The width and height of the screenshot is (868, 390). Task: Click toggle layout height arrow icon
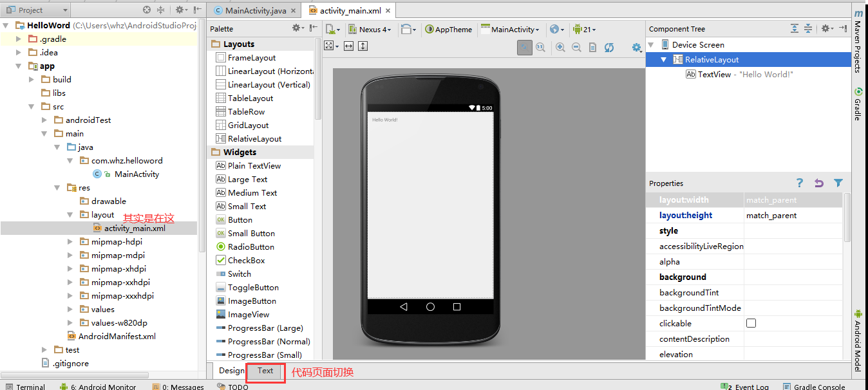coord(363,46)
